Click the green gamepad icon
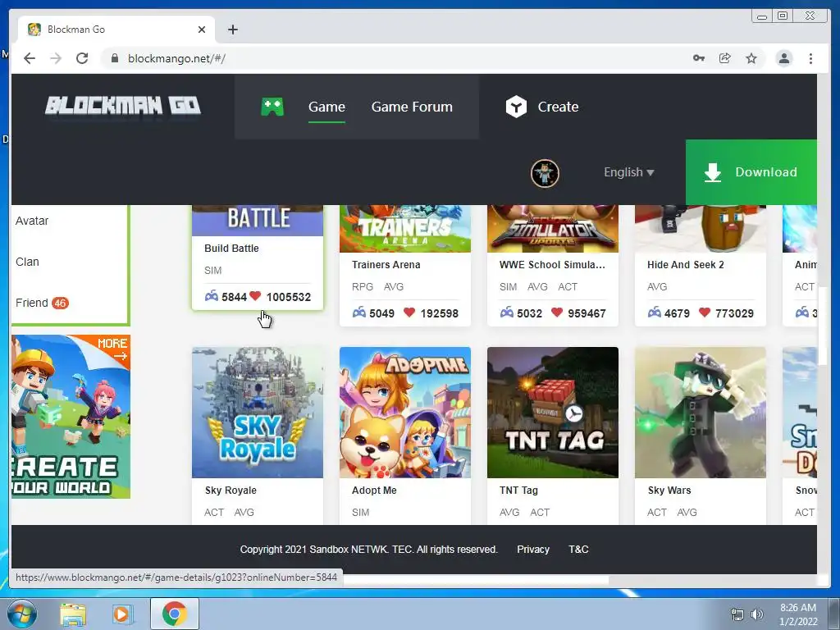This screenshot has height=630, width=840. pyautogui.click(x=272, y=107)
